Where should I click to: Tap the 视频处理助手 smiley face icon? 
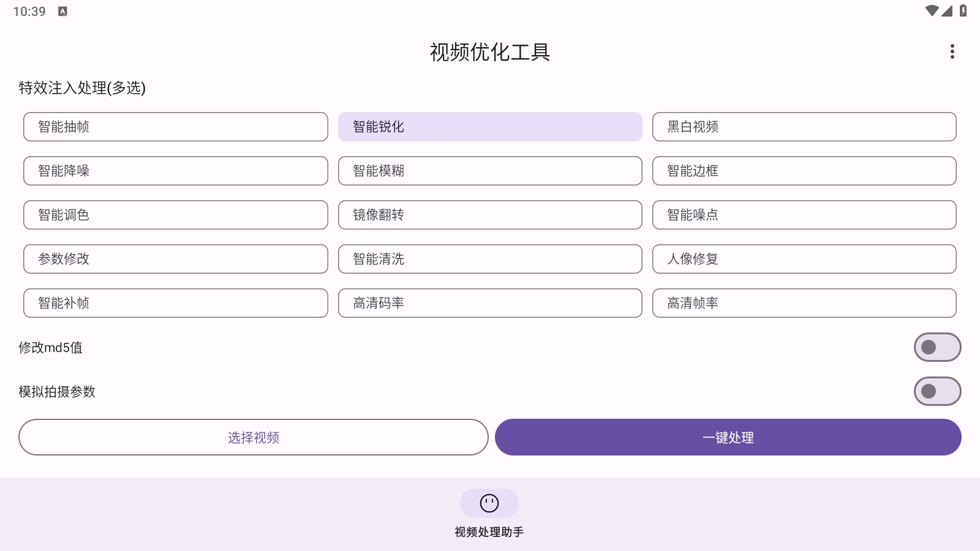pyautogui.click(x=489, y=503)
